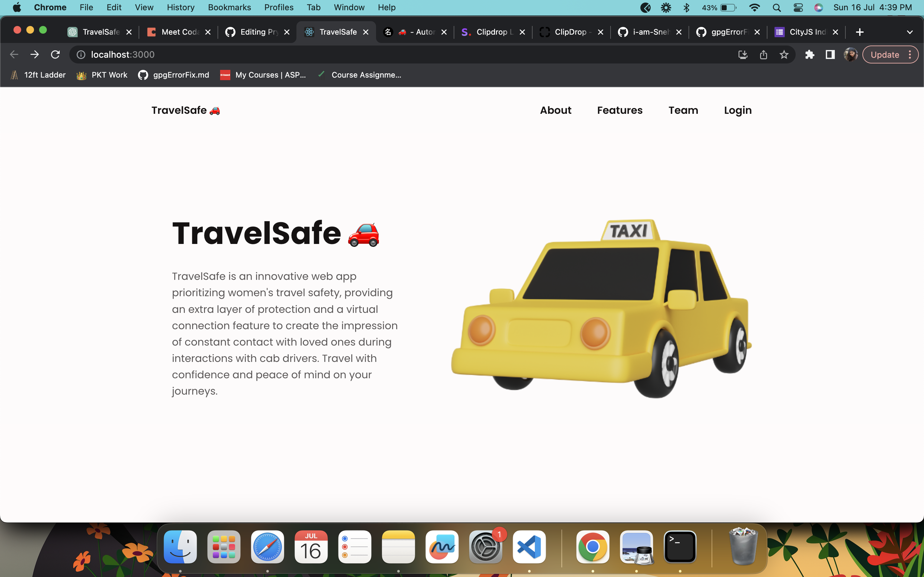
Task: Install the TravelSafe app from the address bar
Action: (743, 54)
